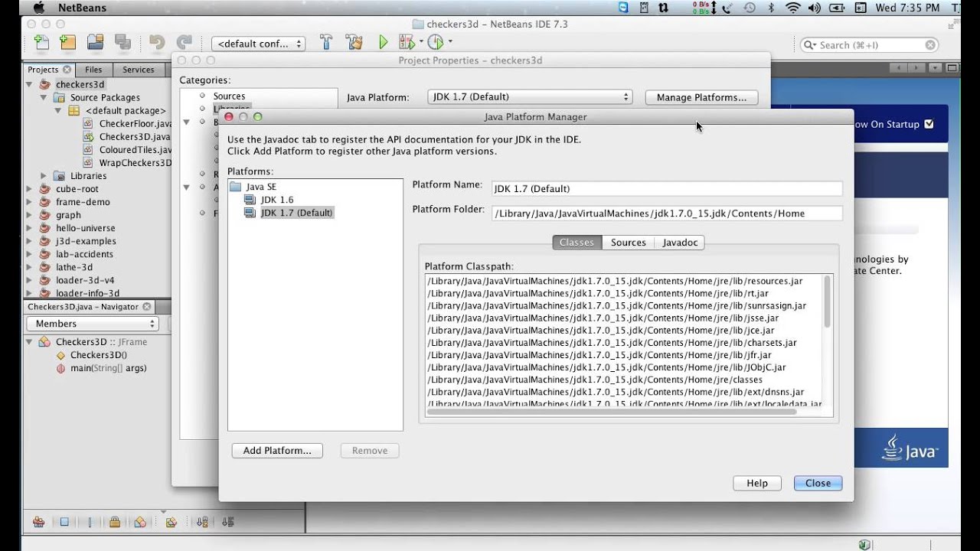Open Time Machine menu bar icon
Viewport: 980px width, 551px height.
tap(750, 8)
